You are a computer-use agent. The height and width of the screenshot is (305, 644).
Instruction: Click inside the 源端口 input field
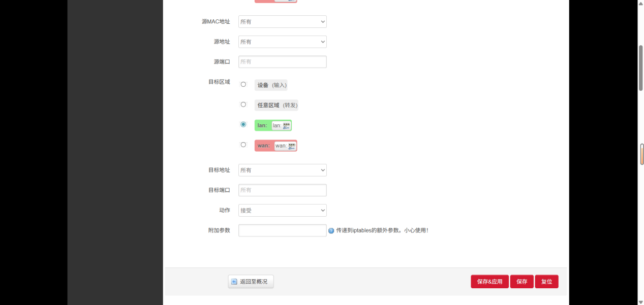pyautogui.click(x=282, y=61)
